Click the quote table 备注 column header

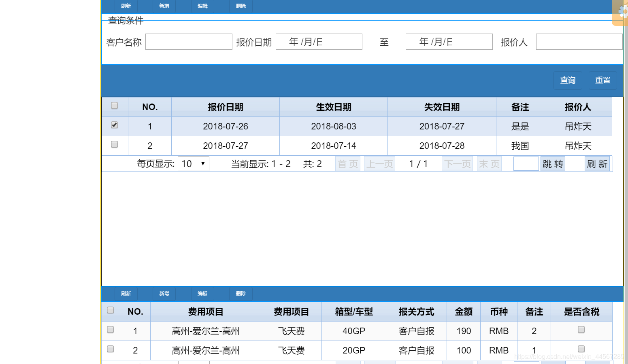pyautogui.click(x=520, y=107)
